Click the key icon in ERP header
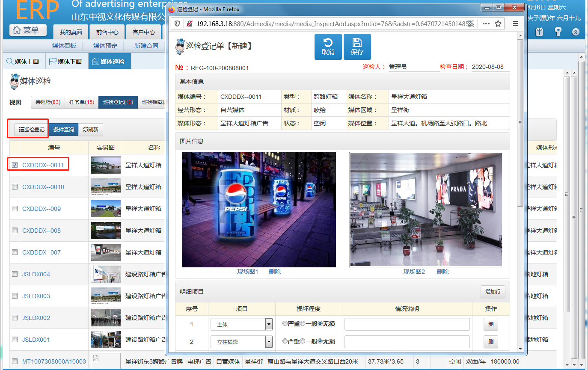 [x=558, y=32]
